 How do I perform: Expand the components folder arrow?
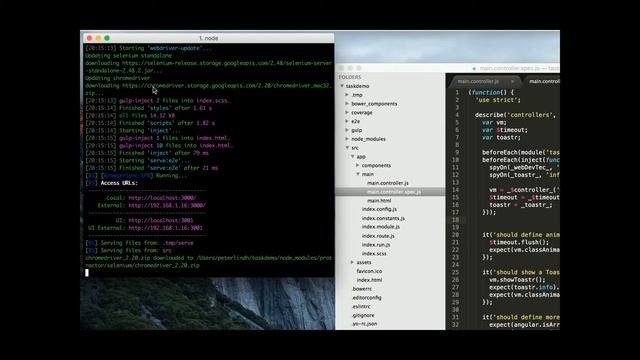(x=358, y=165)
